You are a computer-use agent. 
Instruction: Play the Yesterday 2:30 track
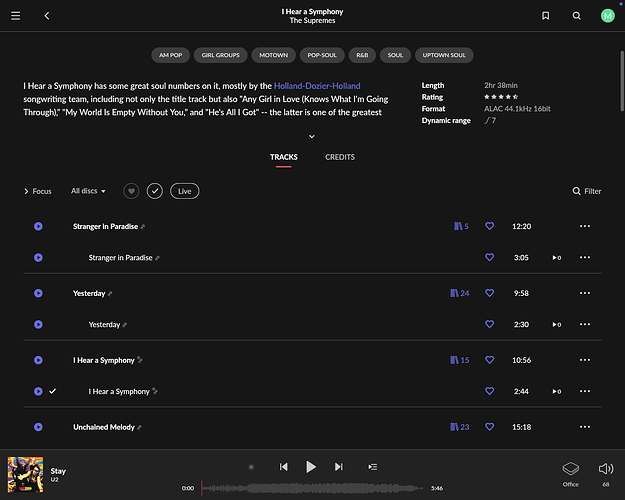click(38, 325)
